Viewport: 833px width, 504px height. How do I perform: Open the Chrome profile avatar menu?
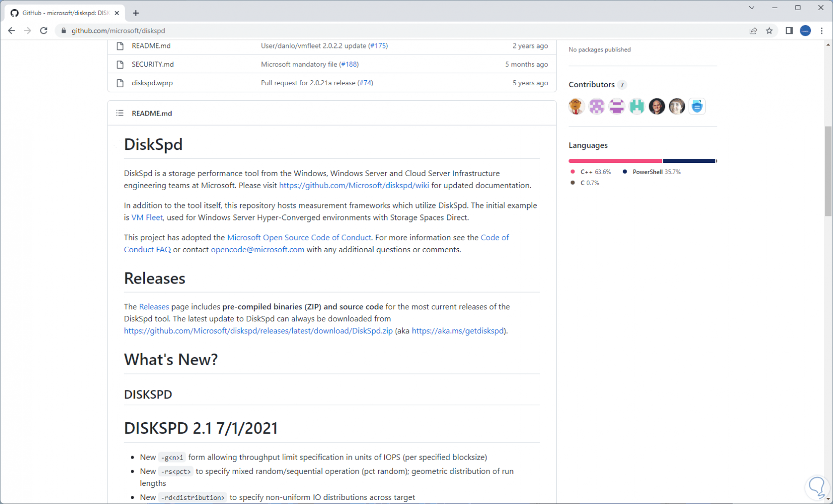pyautogui.click(x=805, y=31)
